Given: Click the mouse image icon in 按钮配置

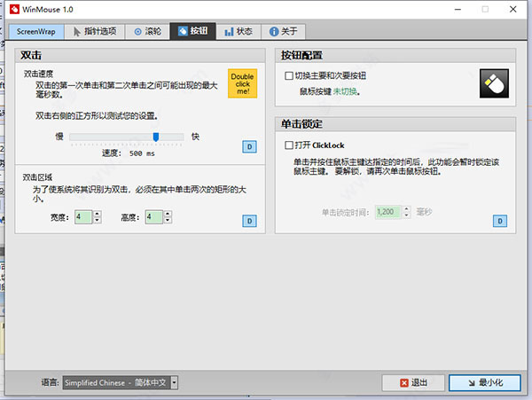Looking at the screenshot, I should pyautogui.click(x=494, y=83).
